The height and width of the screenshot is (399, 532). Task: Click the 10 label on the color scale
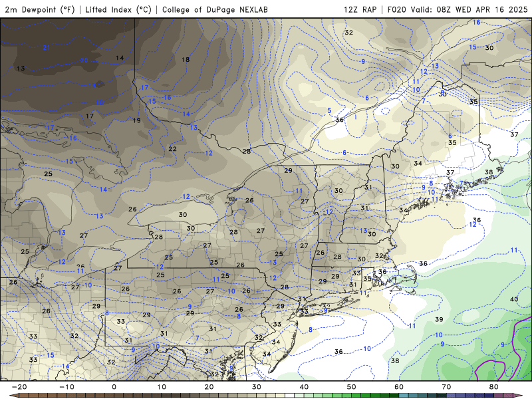162,387
